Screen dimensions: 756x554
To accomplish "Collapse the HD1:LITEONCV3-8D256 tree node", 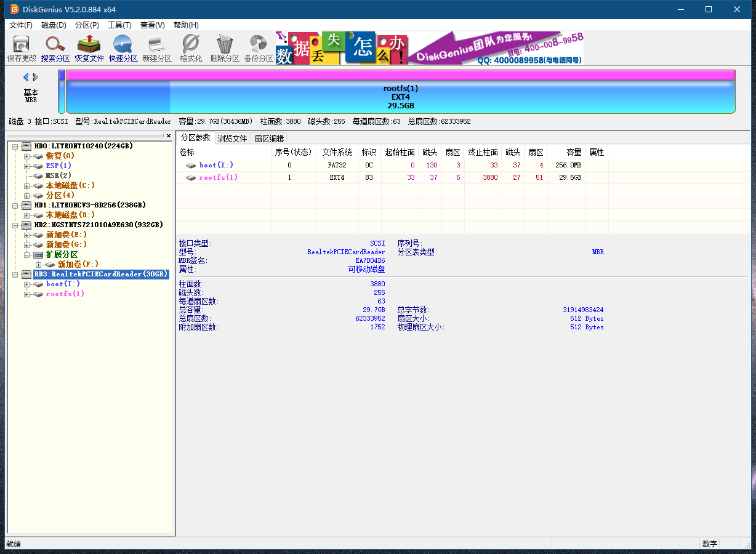I will click(x=15, y=205).
